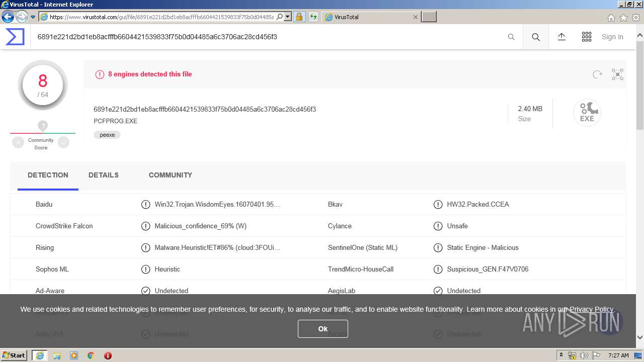Viewport: 644px width, 362px height.
Task: Click the browser address bar URL
Action: (x=162, y=17)
